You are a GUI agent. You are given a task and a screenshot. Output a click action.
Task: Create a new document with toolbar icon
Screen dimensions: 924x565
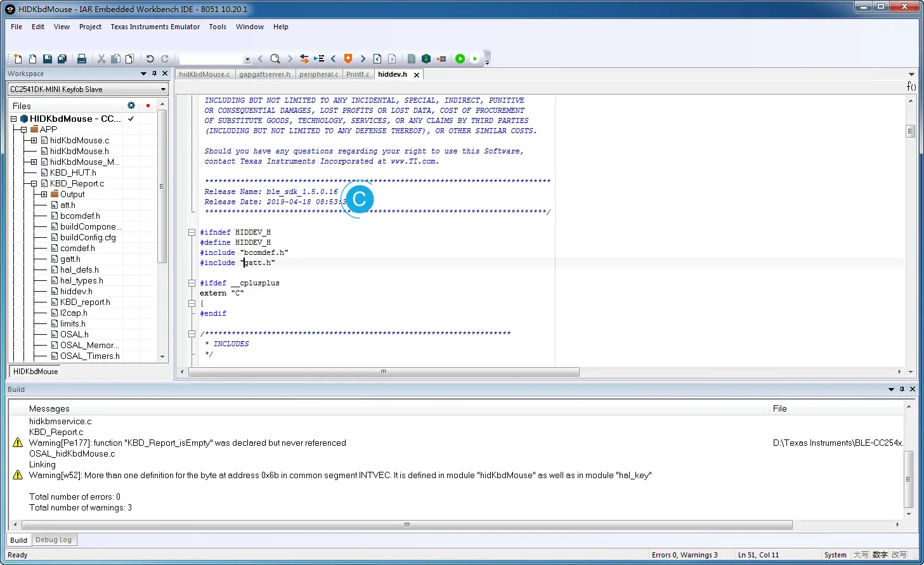click(18, 59)
